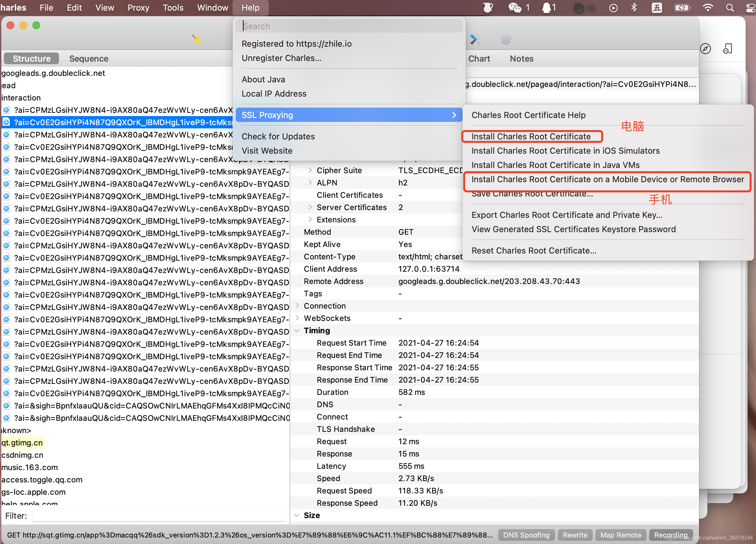Viewport: 756px width, 544px height.
Task: Toggle the DNS Spoofing status button
Action: point(526,535)
